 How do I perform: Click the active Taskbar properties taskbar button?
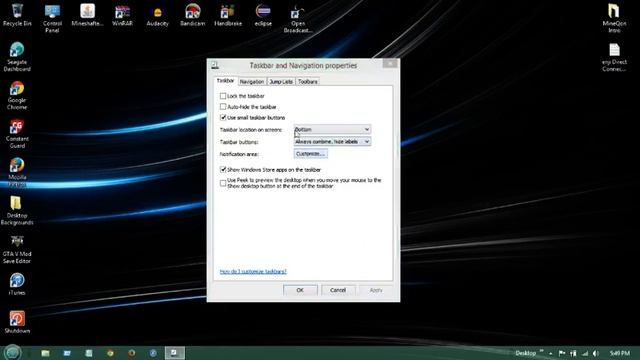pyautogui.click(x=175, y=353)
